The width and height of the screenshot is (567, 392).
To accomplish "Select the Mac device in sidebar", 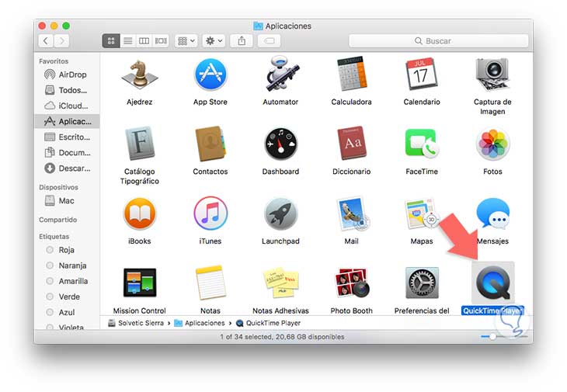I will [x=67, y=200].
